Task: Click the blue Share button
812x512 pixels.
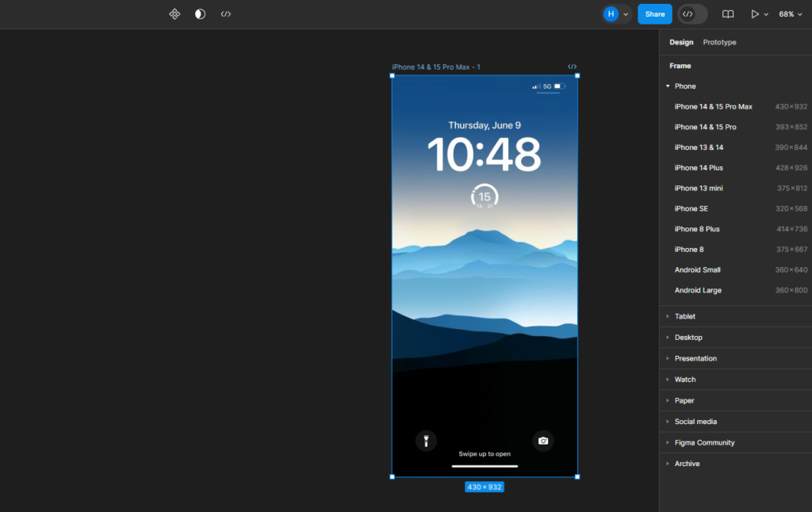Action: tap(654, 14)
